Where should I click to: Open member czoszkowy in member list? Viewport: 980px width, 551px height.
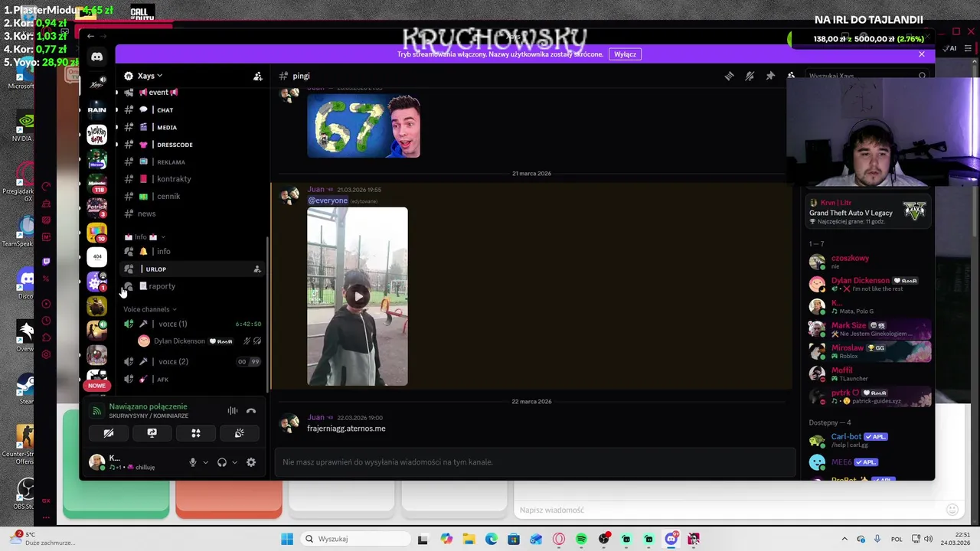click(870, 262)
